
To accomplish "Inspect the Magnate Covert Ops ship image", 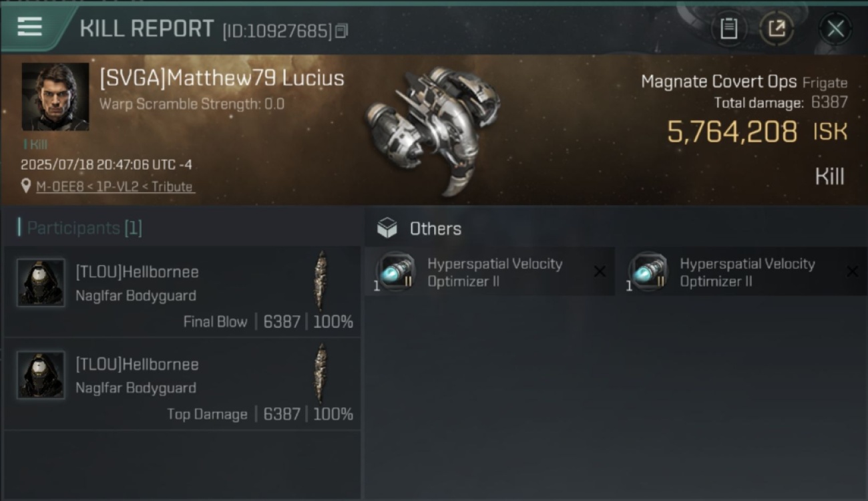I will coord(432,129).
